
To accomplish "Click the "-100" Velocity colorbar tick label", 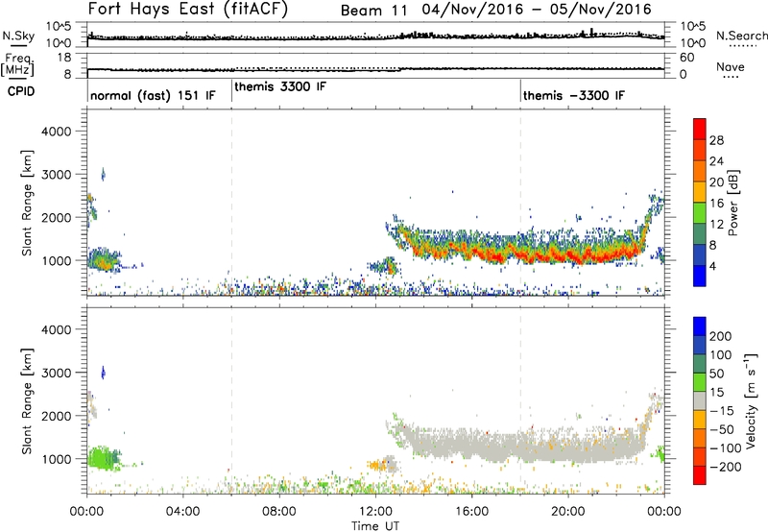I will (x=725, y=448).
